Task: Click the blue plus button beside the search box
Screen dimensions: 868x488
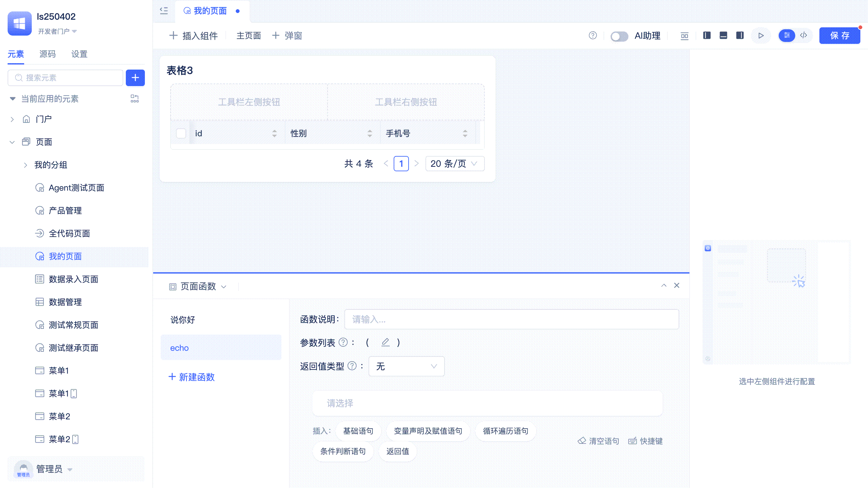Action: [x=135, y=78]
